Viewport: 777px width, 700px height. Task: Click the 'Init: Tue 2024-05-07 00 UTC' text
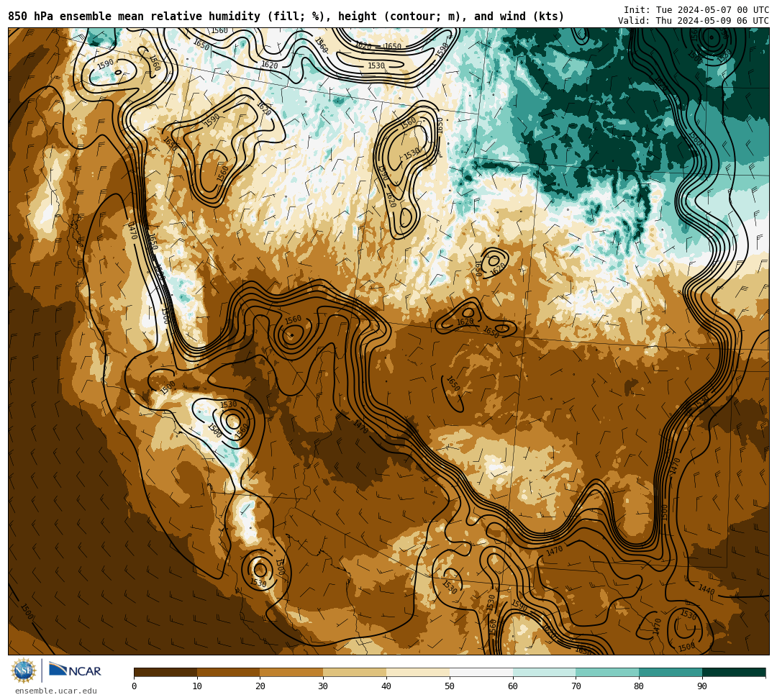696,10
